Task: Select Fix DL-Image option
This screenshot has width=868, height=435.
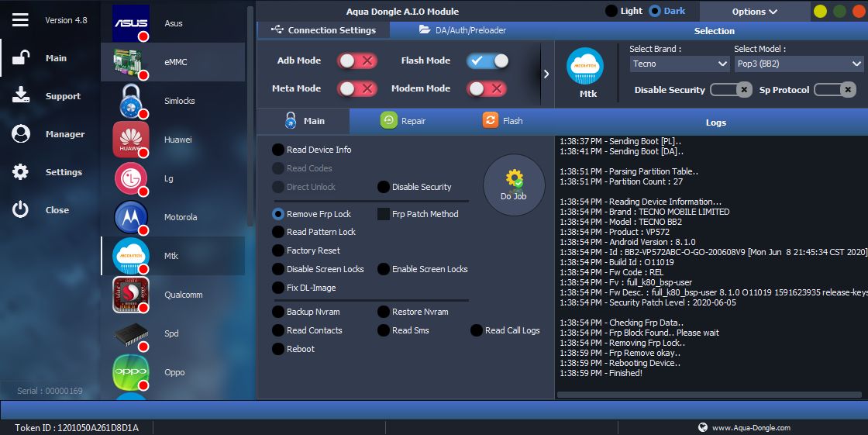Action: [x=305, y=288]
